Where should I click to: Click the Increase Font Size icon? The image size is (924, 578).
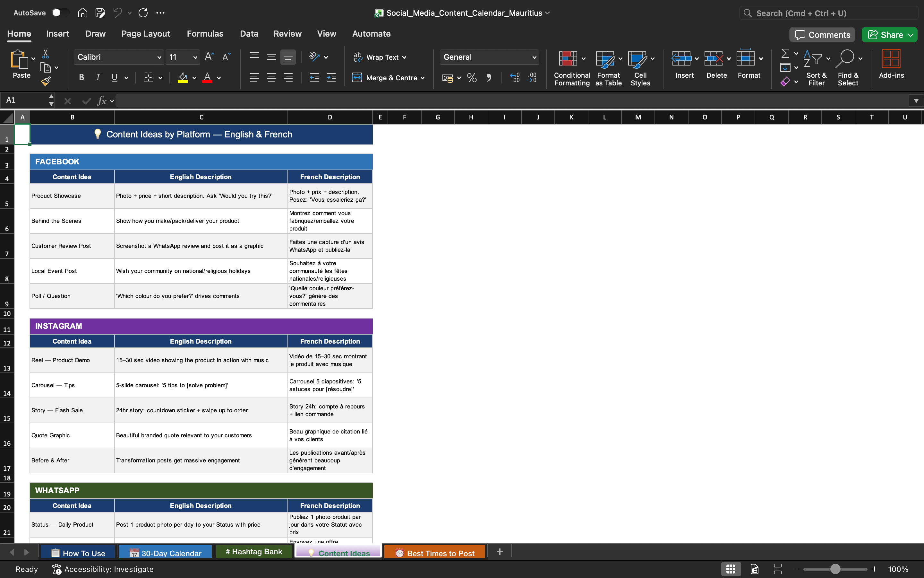click(x=209, y=57)
